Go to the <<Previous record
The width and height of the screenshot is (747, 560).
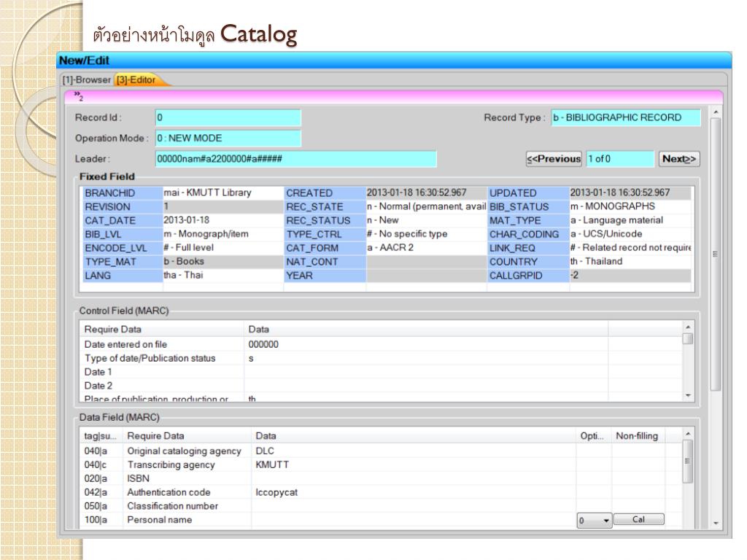point(554,159)
